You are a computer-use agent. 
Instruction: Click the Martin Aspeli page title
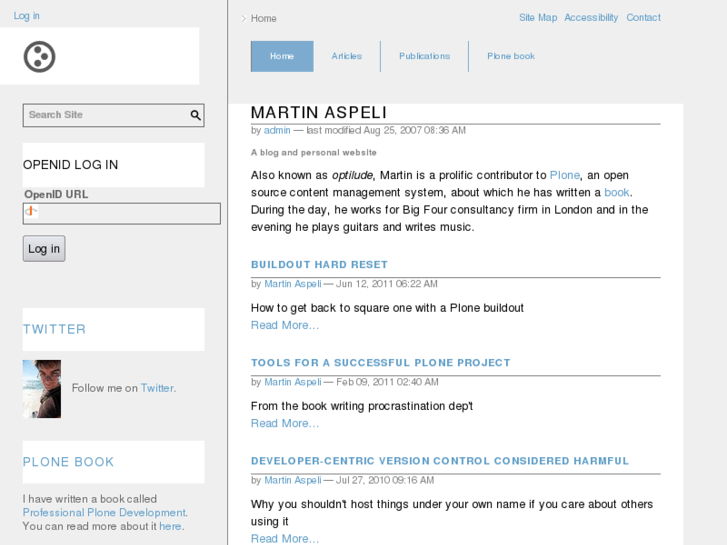point(319,113)
